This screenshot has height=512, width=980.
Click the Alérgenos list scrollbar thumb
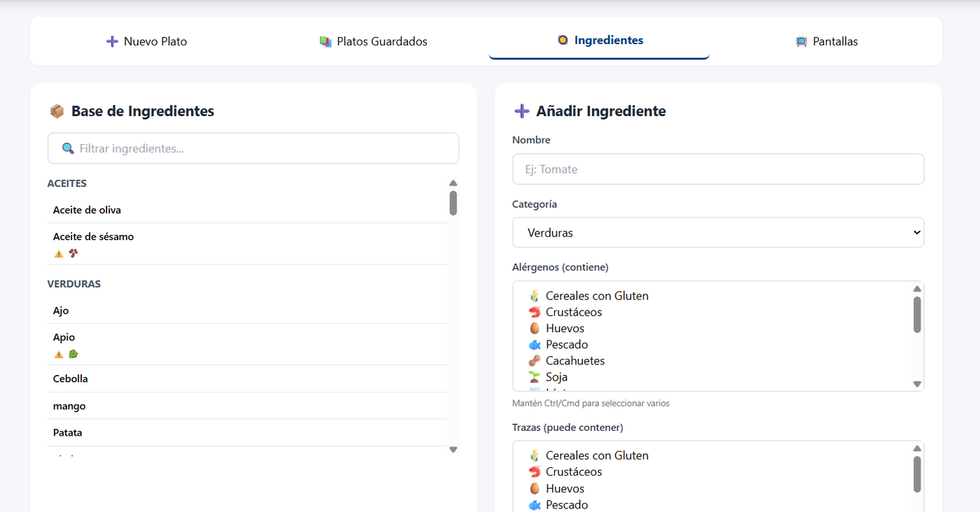pos(917,315)
